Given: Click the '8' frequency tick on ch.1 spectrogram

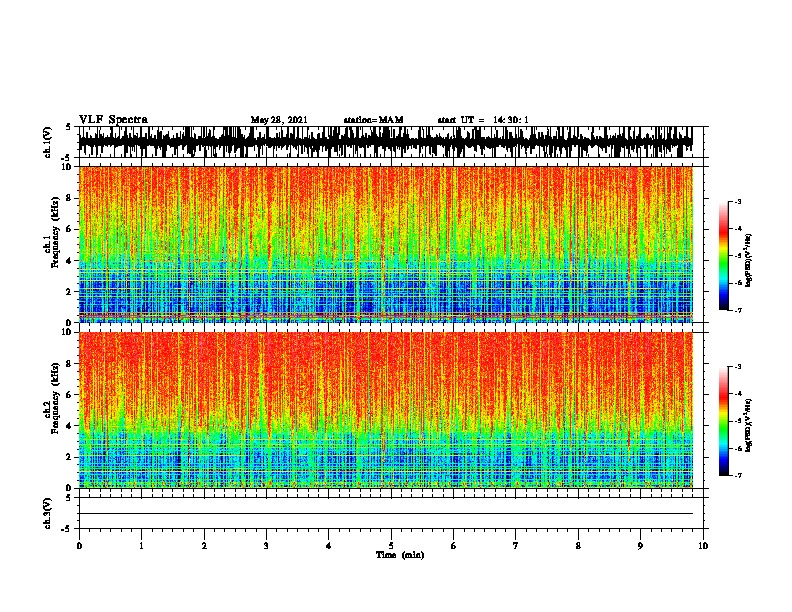Looking at the screenshot, I should coord(71,198).
